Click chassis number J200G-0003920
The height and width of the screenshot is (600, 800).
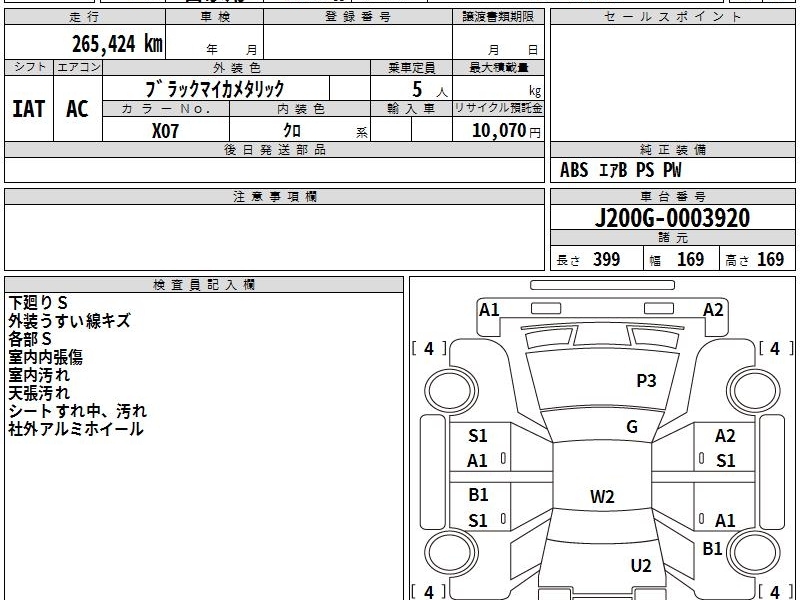(672, 218)
